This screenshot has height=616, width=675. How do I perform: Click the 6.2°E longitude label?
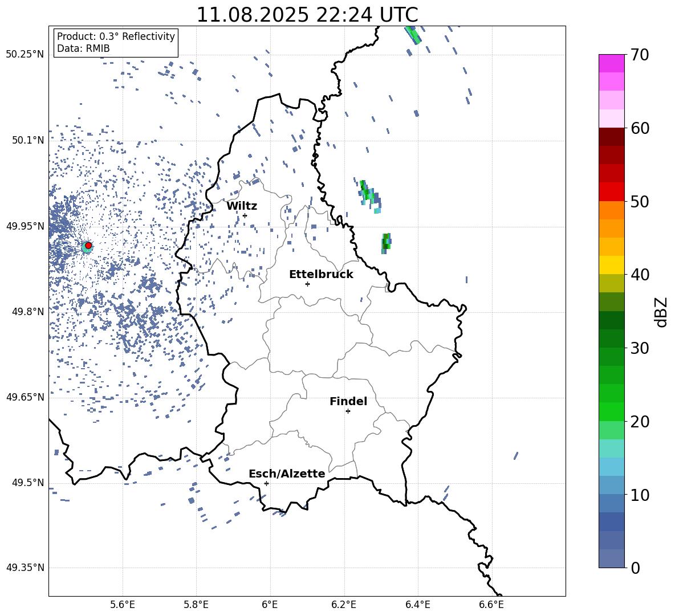coord(344,605)
